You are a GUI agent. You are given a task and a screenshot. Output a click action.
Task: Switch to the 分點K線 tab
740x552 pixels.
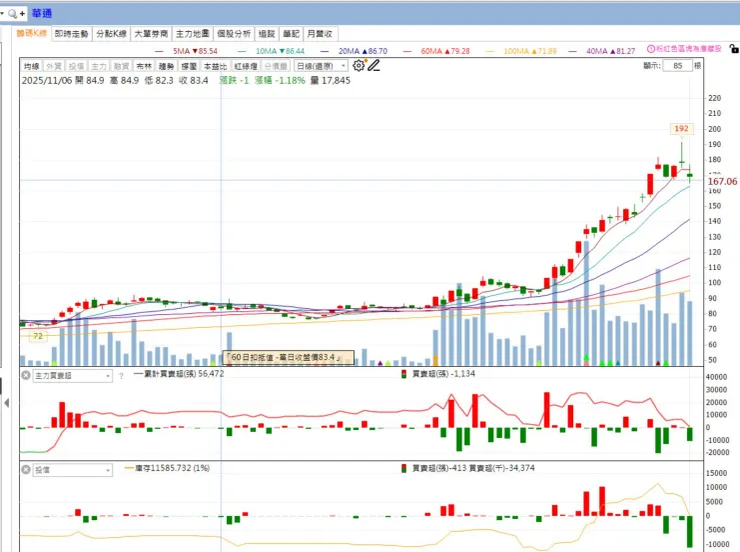tap(111, 33)
